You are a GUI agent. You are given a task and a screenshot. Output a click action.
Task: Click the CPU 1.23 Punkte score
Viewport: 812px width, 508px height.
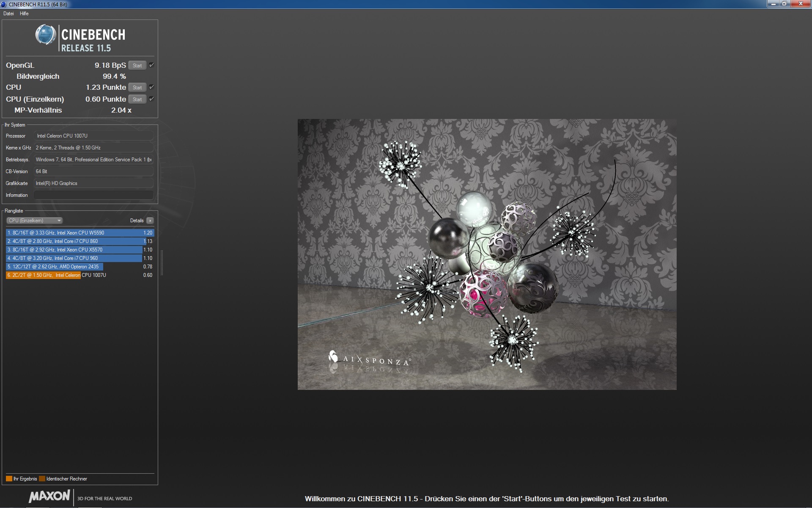tap(106, 87)
